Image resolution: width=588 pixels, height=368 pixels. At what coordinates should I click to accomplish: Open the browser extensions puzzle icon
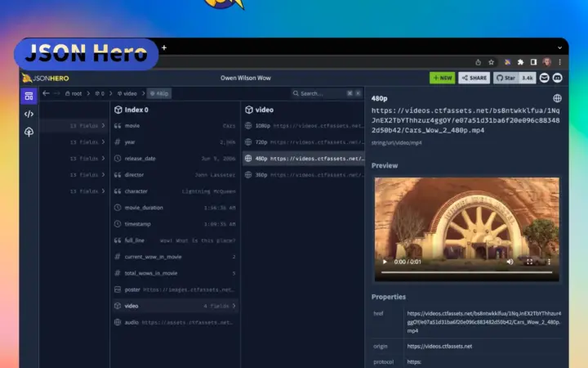tap(520, 62)
